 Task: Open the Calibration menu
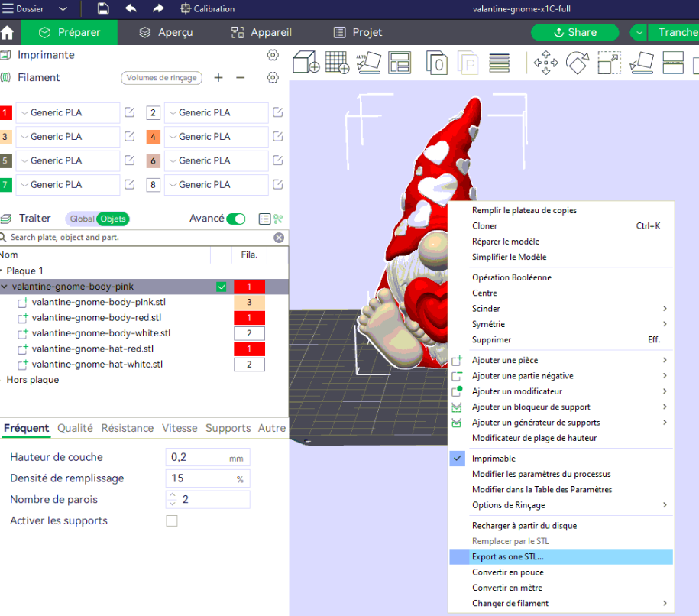[207, 8]
